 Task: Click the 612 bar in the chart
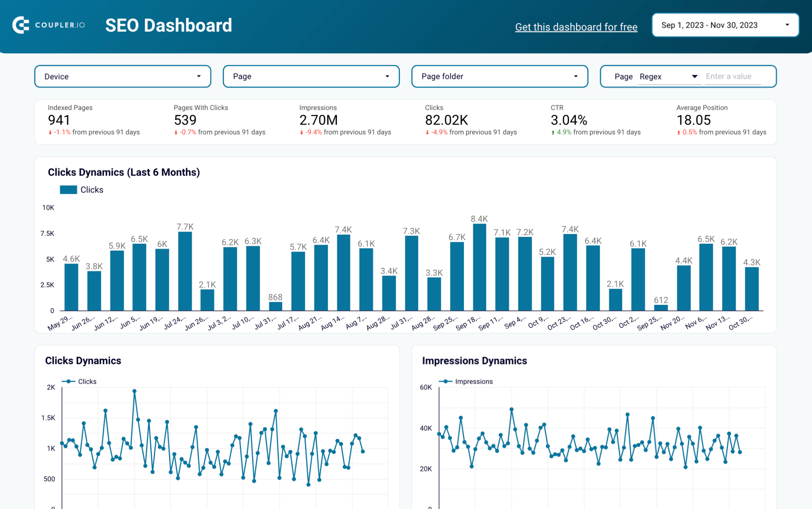pos(660,308)
